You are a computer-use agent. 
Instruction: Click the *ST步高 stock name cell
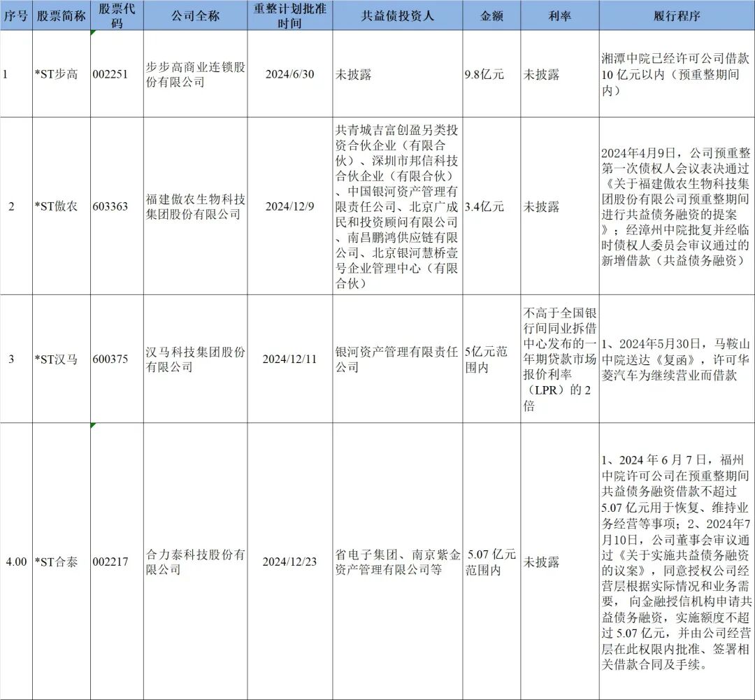coord(61,73)
